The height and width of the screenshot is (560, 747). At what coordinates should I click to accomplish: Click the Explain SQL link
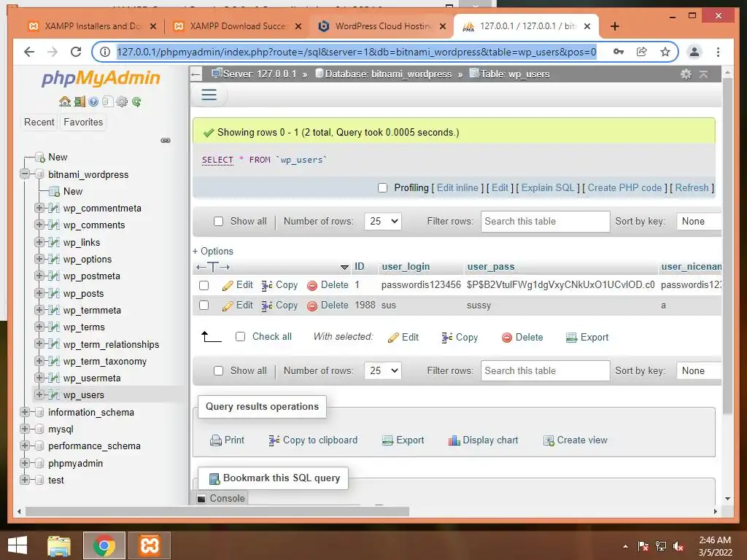pyautogui.click(x=548, y=187)
